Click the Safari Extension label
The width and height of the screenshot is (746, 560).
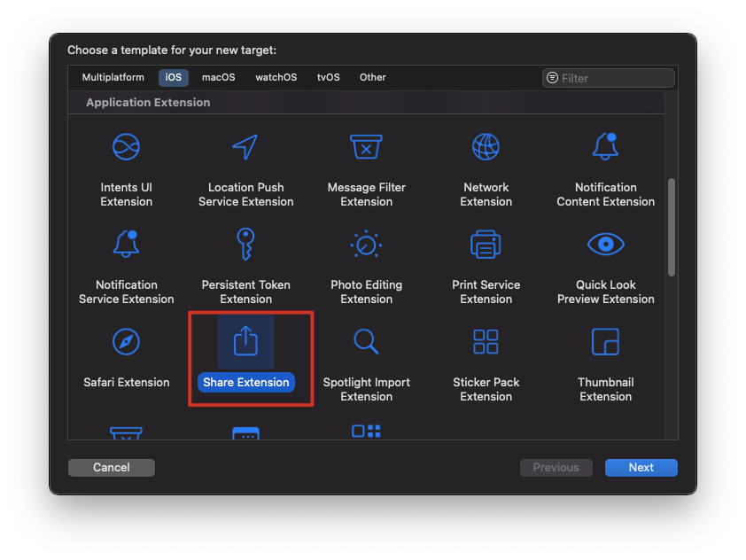(126, 382)
